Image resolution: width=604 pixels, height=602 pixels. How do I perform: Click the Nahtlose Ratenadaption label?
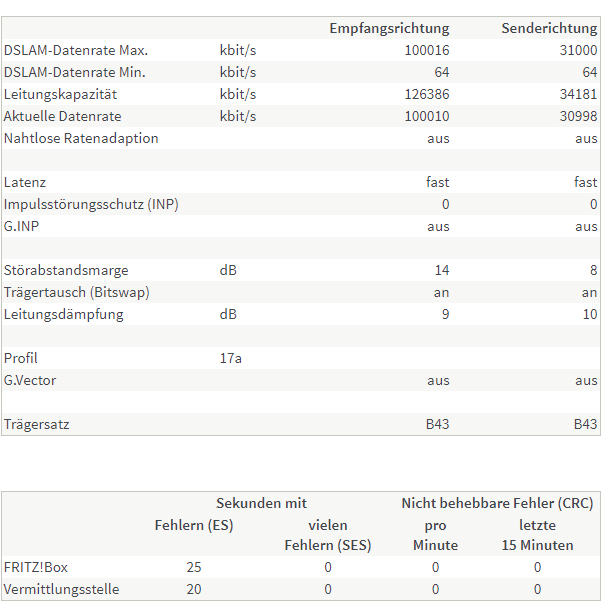point(81,139)
